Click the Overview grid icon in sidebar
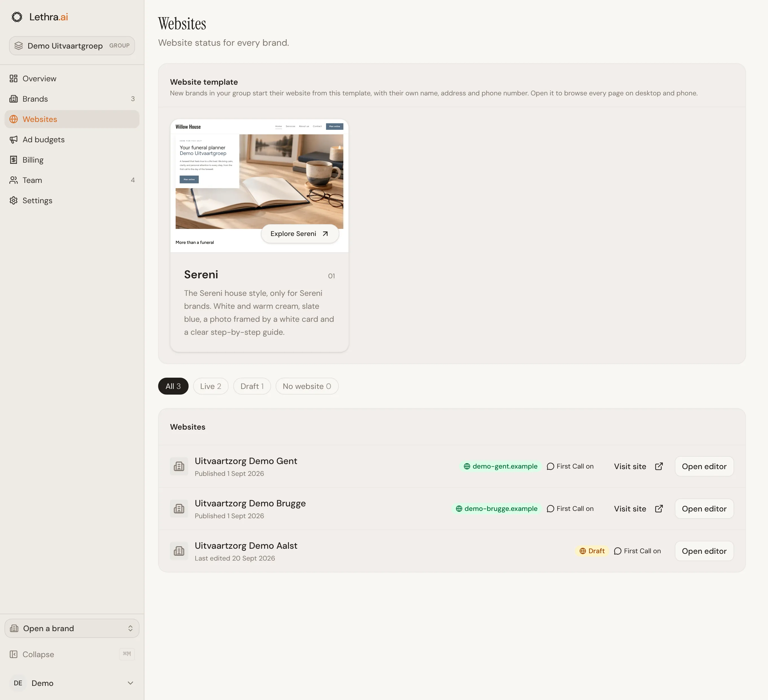Image resolution: width=768 pixels, height=700 pixels. (14, 78)
